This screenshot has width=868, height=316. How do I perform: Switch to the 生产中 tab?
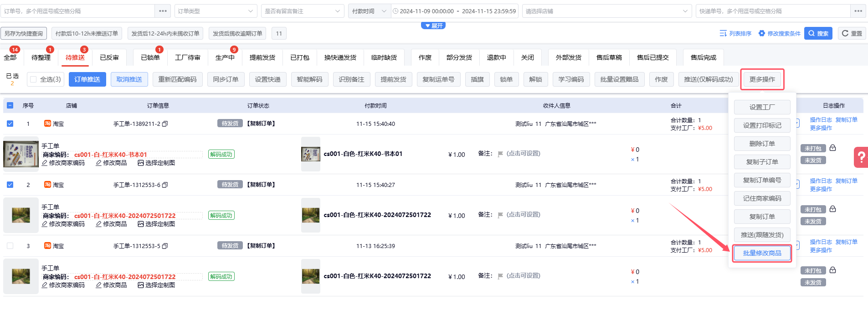[x=225, y=57]
